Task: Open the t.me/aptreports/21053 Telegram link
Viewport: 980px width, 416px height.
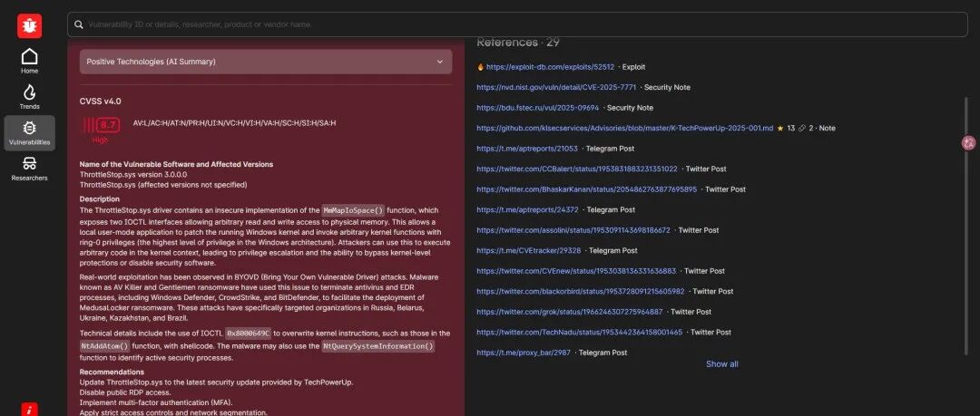Action: click(527, 149)
